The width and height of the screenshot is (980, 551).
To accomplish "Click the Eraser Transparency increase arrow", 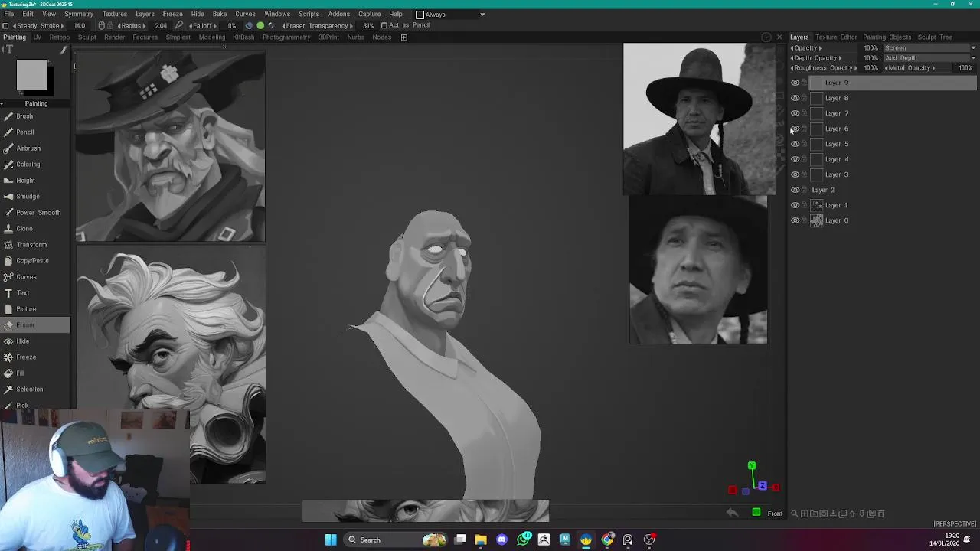I will pos(351,25).
